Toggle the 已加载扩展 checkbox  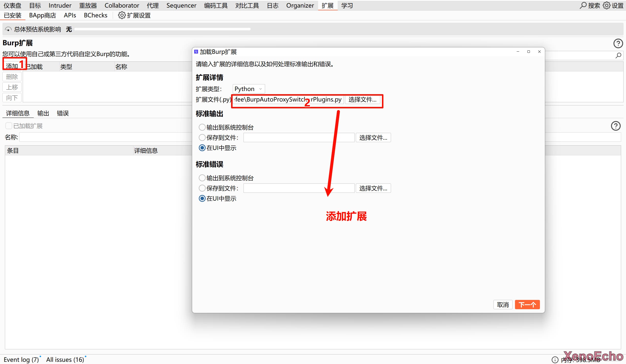coord(9,126)
